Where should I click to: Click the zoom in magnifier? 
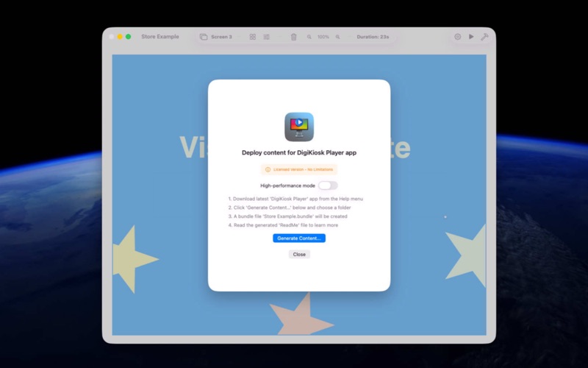(337, 37)
